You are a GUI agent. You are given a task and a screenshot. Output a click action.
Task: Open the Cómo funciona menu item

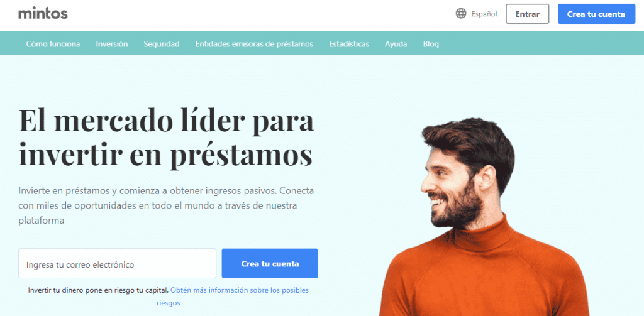point(53,44)
